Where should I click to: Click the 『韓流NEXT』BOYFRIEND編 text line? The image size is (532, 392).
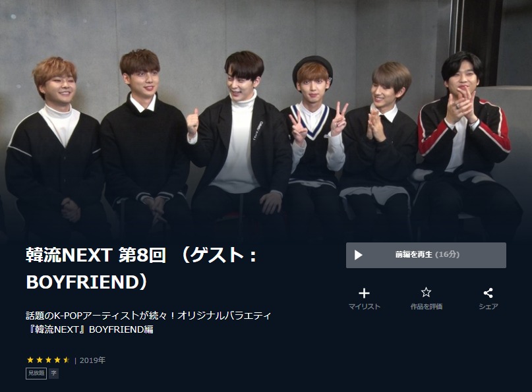[x=90, y=329]
